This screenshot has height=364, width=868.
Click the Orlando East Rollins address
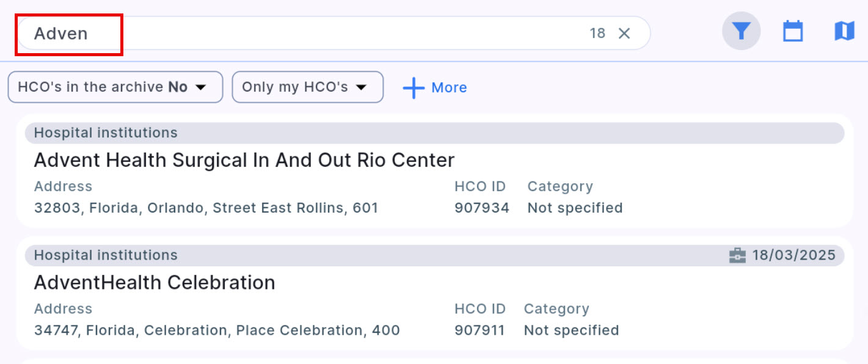206,208
